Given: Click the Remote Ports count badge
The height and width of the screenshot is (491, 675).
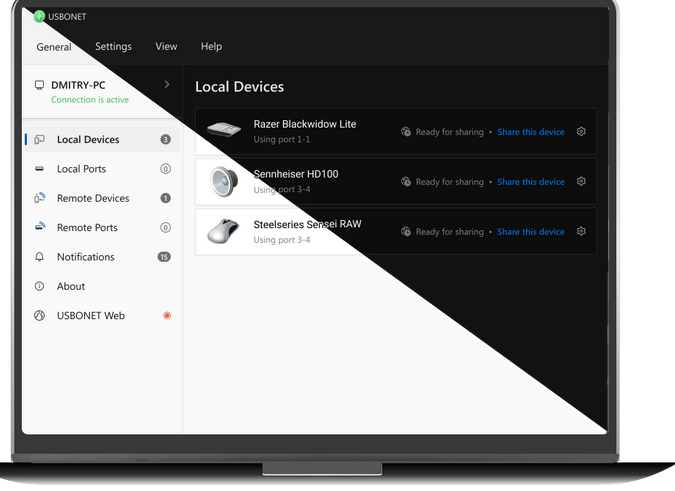Looking at the screenshot, I should pos(165,227).
